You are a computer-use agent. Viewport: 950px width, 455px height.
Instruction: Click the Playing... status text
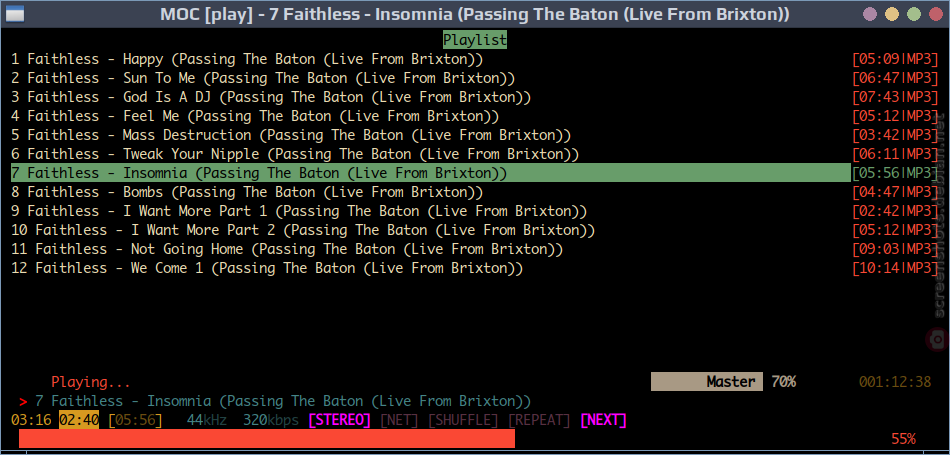click(x=91, y=382)
